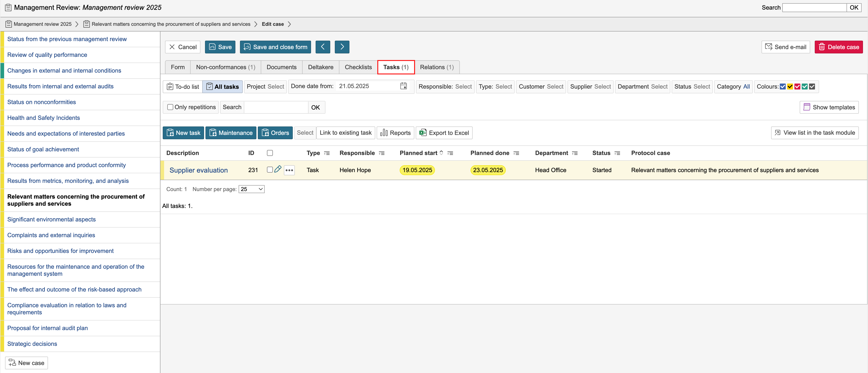This screenshot has width=868, height=373.
Task: Open the Supplier evaluation task link
Action: point(198,170)
